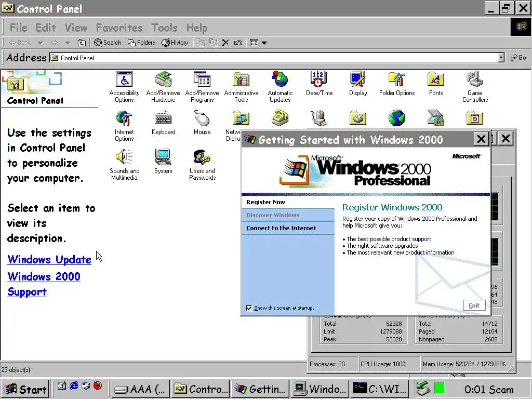Toggle Show this screen at startup checkbox

click(249, 308)
